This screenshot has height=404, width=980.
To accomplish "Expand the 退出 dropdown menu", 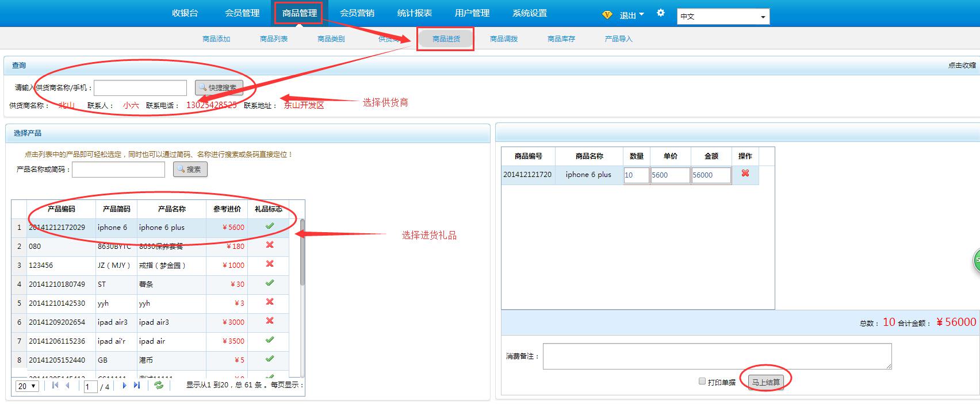I will point(631,16).
